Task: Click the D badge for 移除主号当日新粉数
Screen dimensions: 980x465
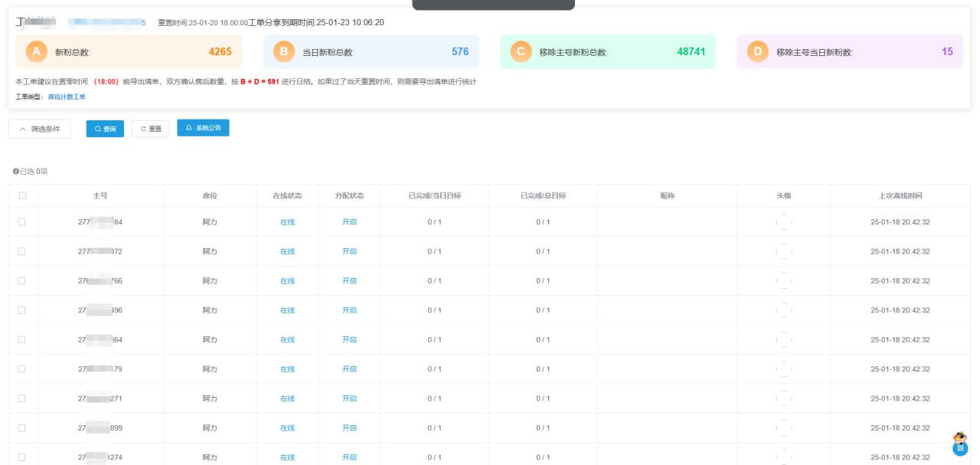Action: (x=757, y=52)
